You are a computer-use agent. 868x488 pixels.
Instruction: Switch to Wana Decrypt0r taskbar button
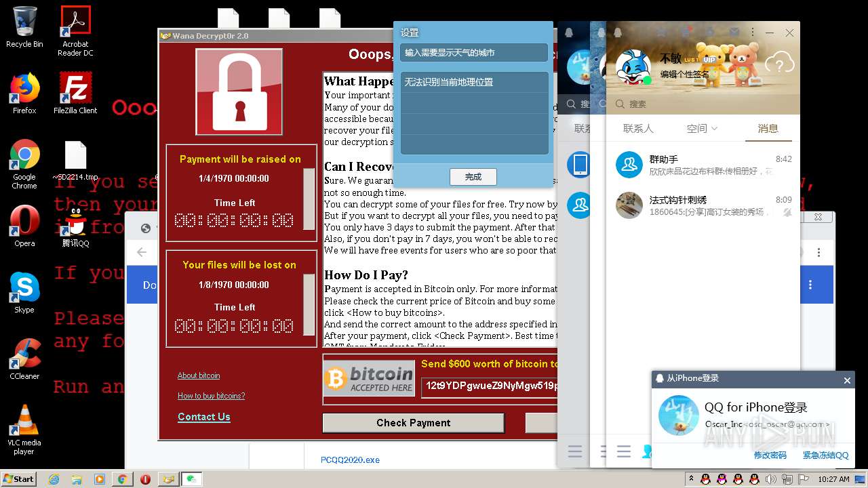[x=168, y=479]
